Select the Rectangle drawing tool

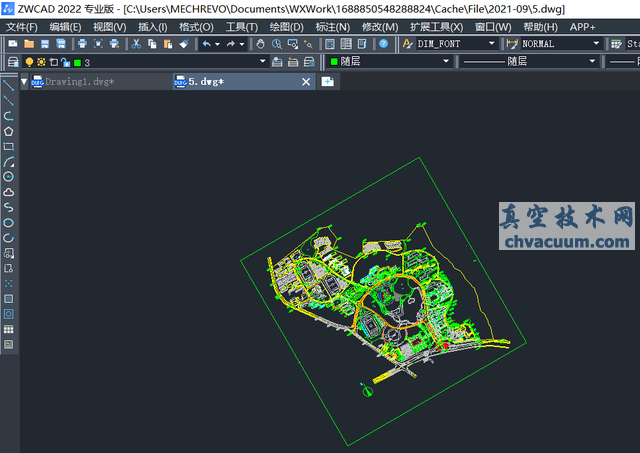coord(9,146)
